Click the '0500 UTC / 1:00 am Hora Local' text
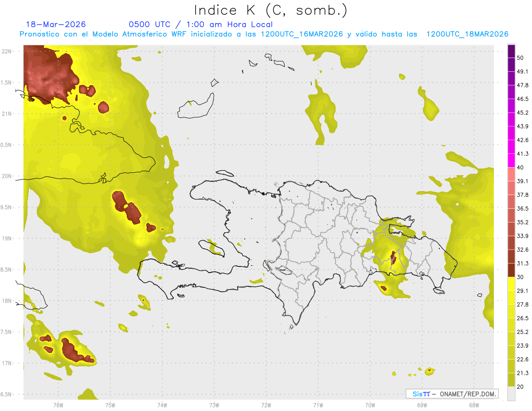 coord(200,24)
